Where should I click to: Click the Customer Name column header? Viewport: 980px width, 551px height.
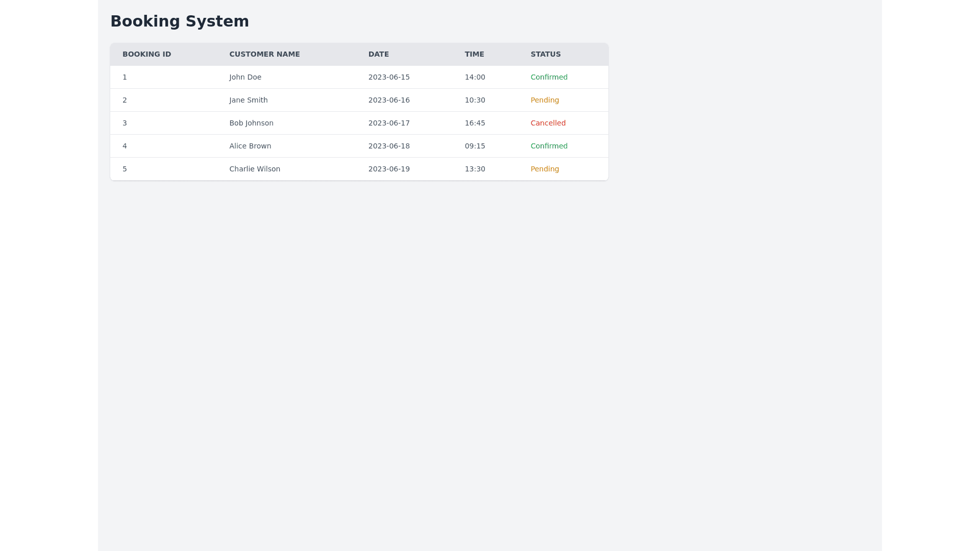[264, 54]
